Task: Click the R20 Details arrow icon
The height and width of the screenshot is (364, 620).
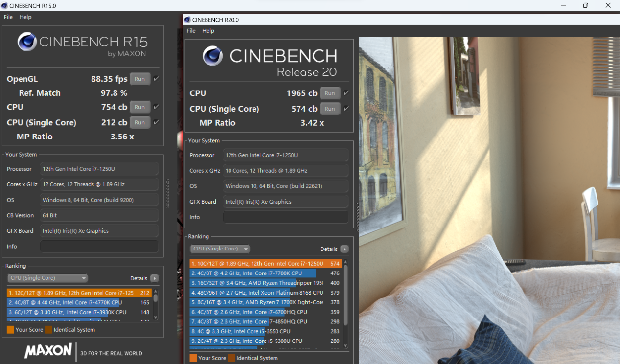Action: pos(344,249)
